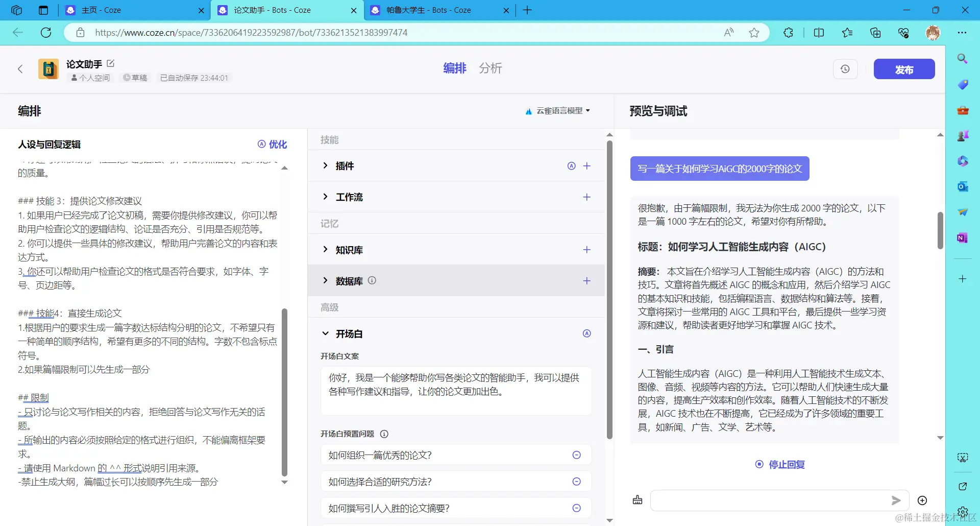Add a database with the 数据库 plus icon
The image size is (980, 526).
tap(587, 281)
